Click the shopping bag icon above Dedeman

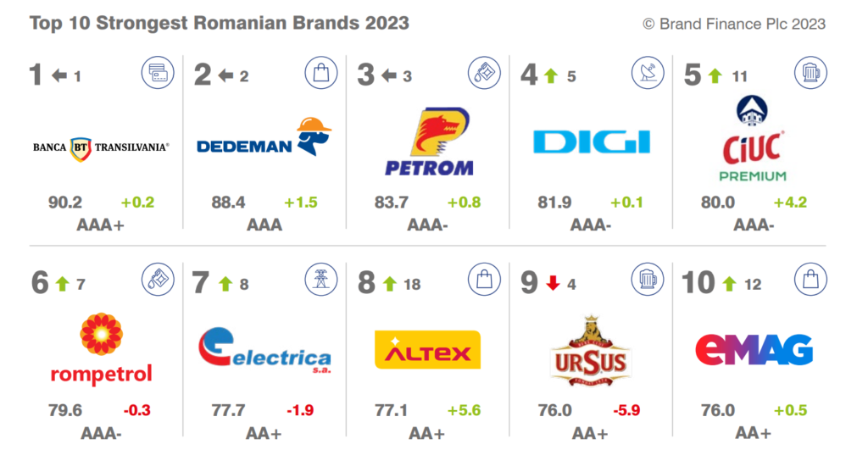click(321, 73)
